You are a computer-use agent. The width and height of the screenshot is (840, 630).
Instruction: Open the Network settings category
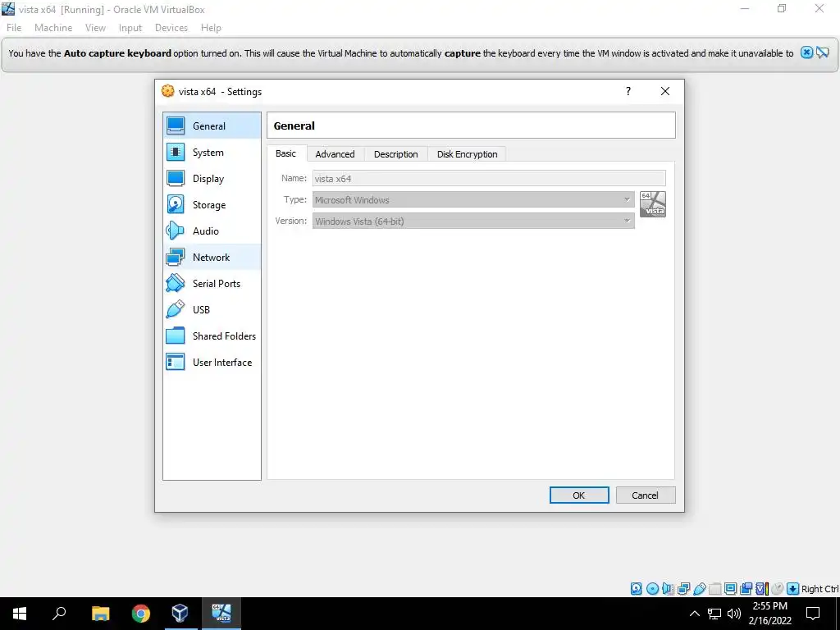tap(212, 257)
